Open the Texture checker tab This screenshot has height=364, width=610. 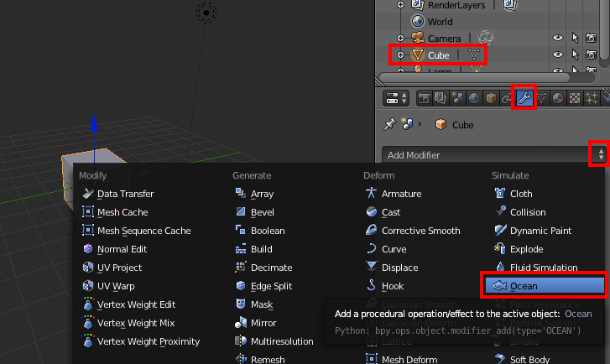click(575, 98)
